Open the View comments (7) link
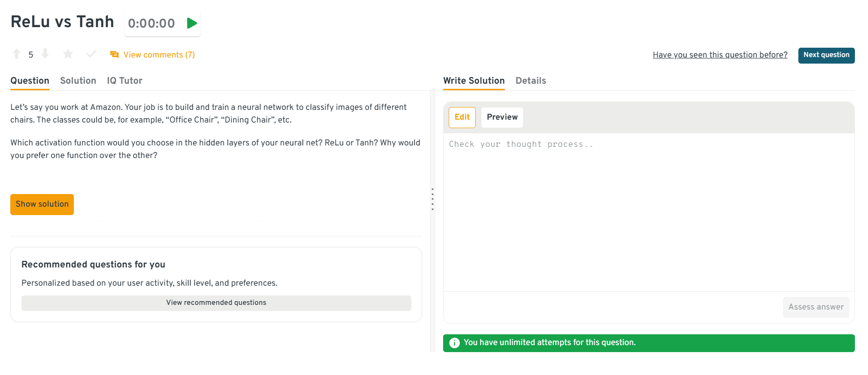The width and height of the screenshot is (868, 375). pyautogui.click(x=159, y=55)
